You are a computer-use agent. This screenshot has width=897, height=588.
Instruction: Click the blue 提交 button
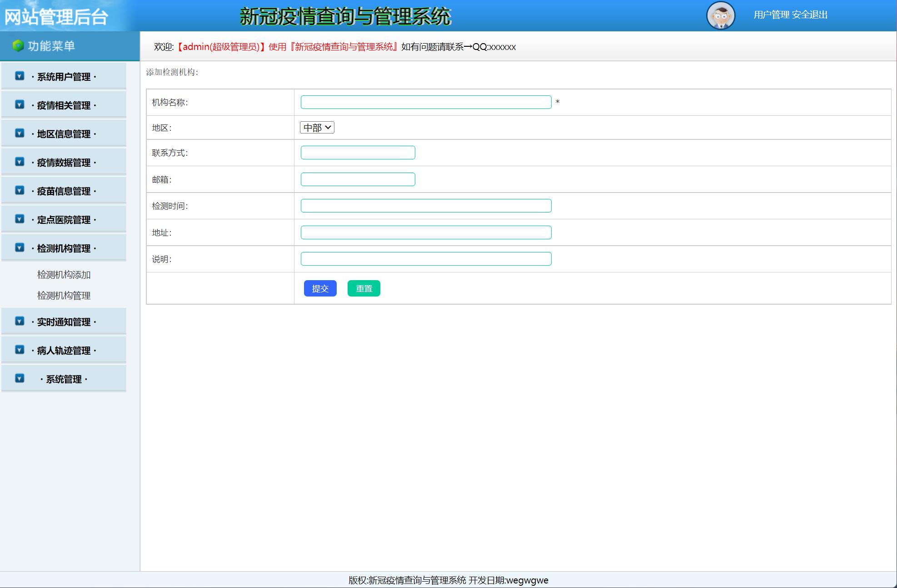(320, 288)
